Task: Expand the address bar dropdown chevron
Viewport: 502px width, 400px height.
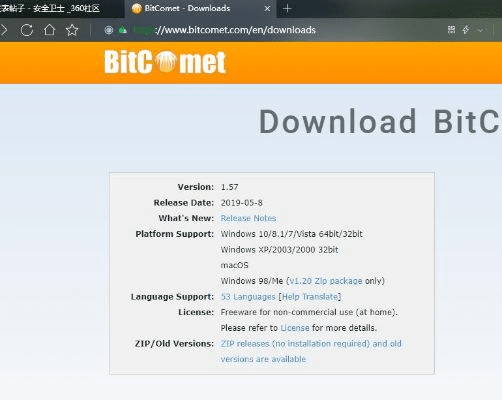Action: pyautogui.click(x=480, y=30)
